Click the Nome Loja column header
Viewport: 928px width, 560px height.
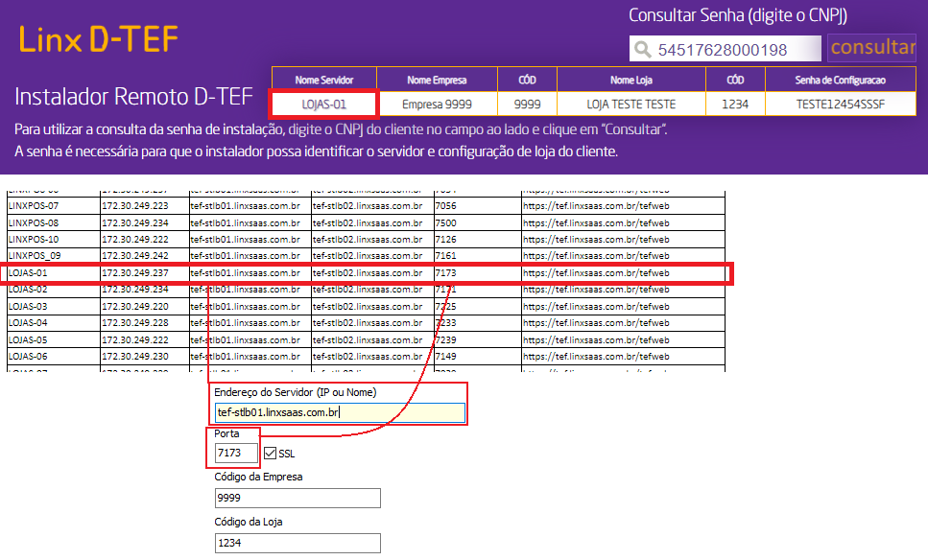pos(631,80)
